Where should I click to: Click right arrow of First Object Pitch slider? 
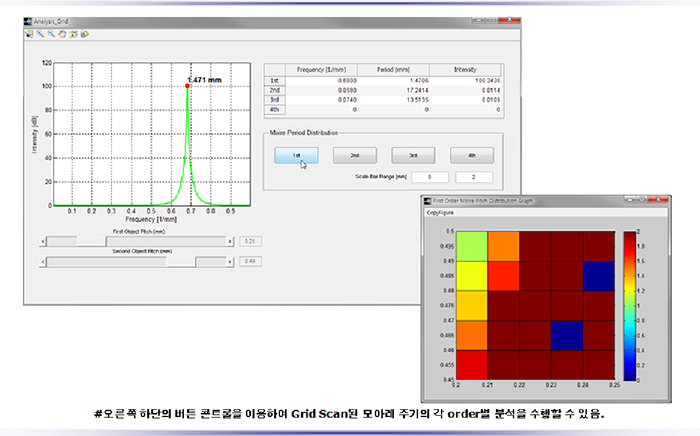point(227,241)
